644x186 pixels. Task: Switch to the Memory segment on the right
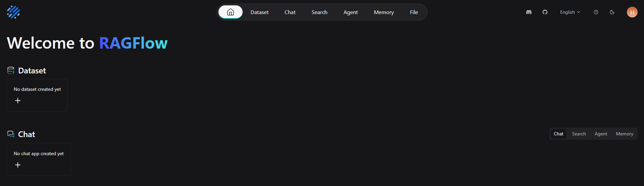click(625, 134)
